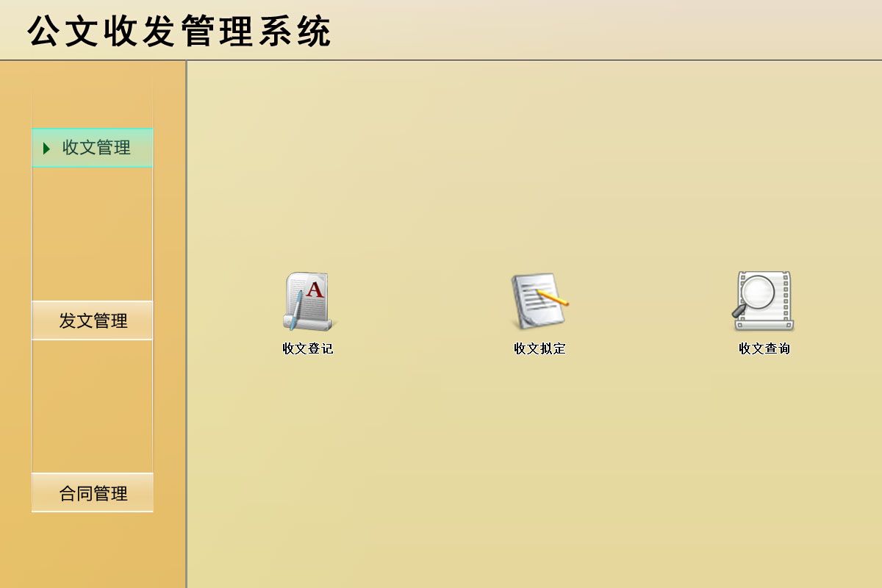Click the green arrow beside 收文管理
This screenshot has height=588, width=882.
(46, 148)
